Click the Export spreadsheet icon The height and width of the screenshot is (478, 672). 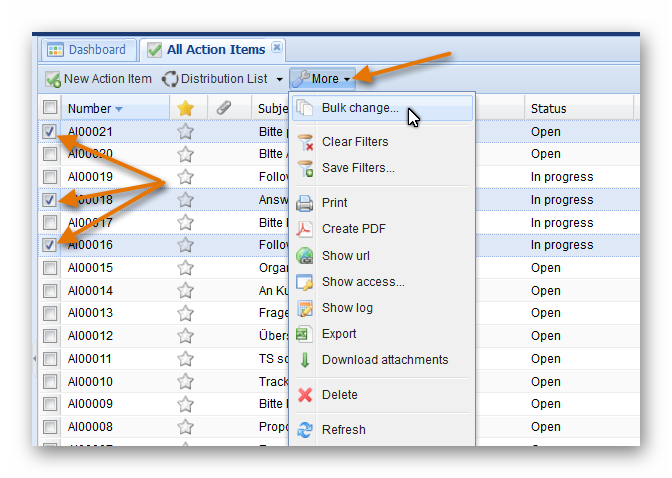pos(305,334)
